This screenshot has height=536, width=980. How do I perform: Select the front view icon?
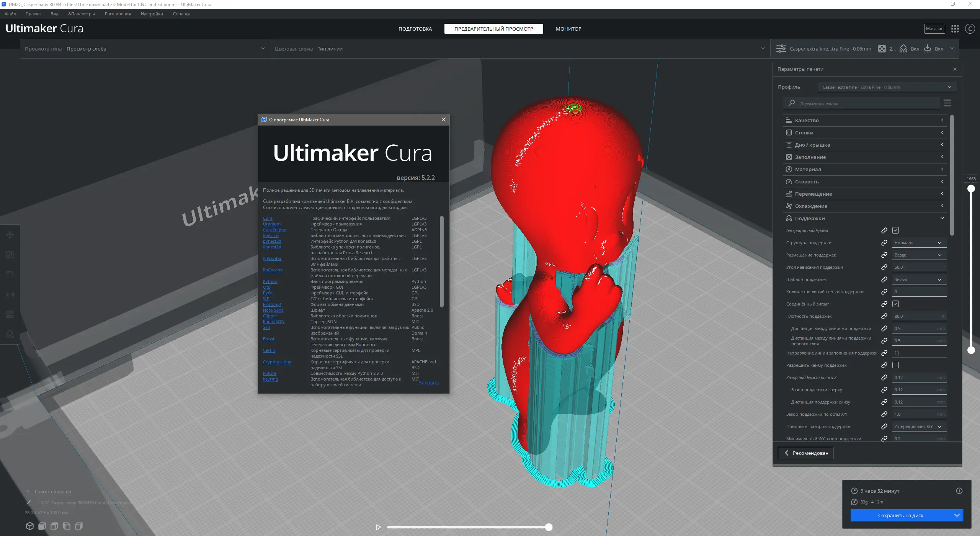pyautogui.click(x=42, y=526)
